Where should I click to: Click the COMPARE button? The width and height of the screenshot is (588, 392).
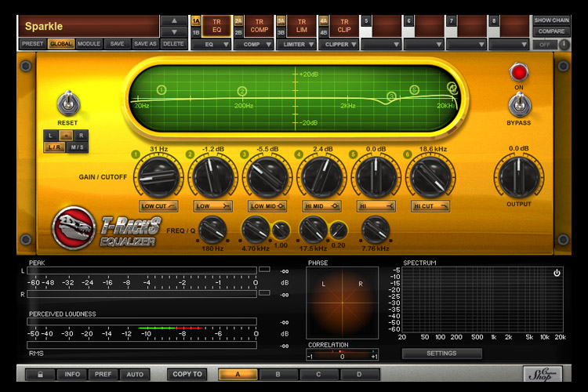coord(552,32)
